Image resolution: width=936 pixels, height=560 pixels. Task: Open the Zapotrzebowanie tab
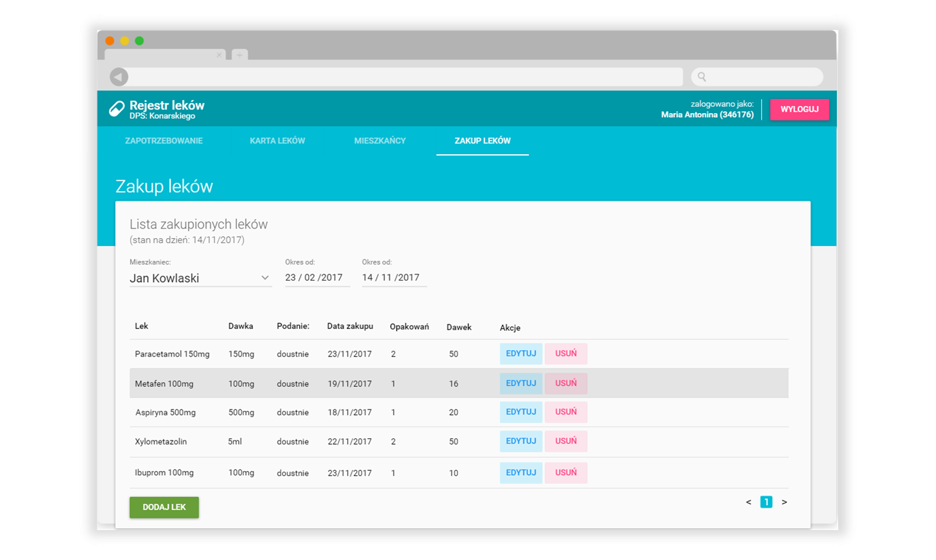164,141
